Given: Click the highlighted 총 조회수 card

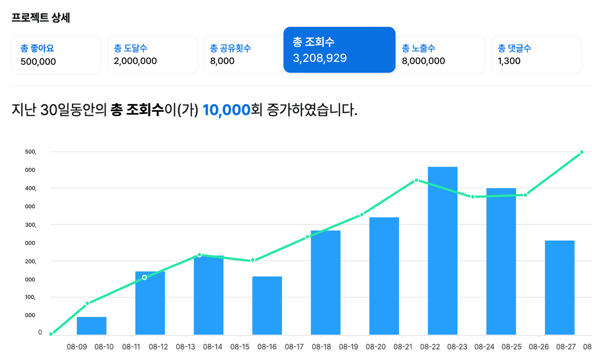Looking at the screenshot, I should (x=339, y=50).
